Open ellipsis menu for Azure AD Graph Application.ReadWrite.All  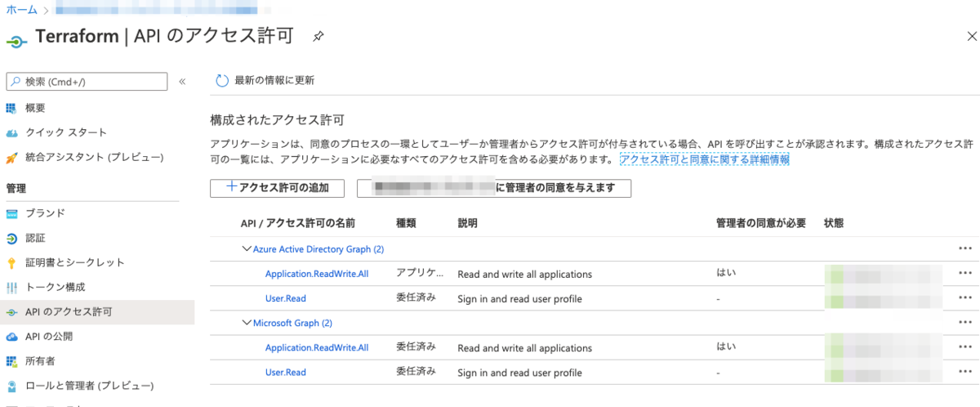964,273
